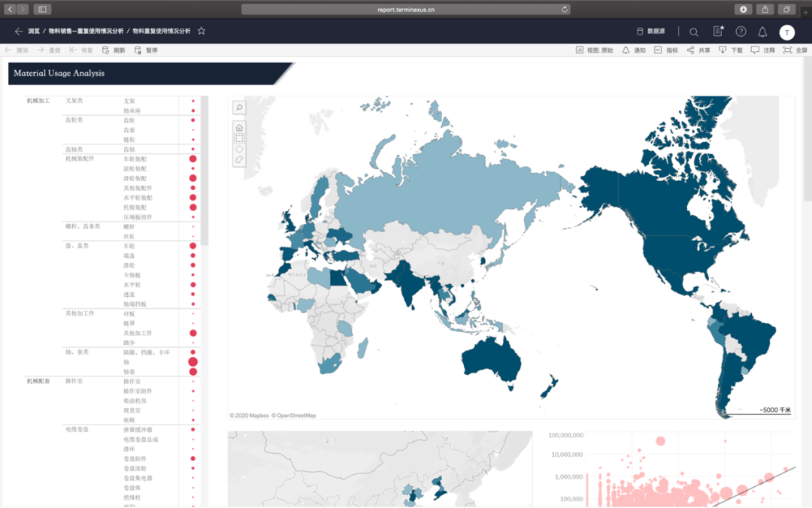Image resolution: width=812 pixels, height=508 pixels.
Task: Click the Safari address bar
Action: (x=406, y=9)
